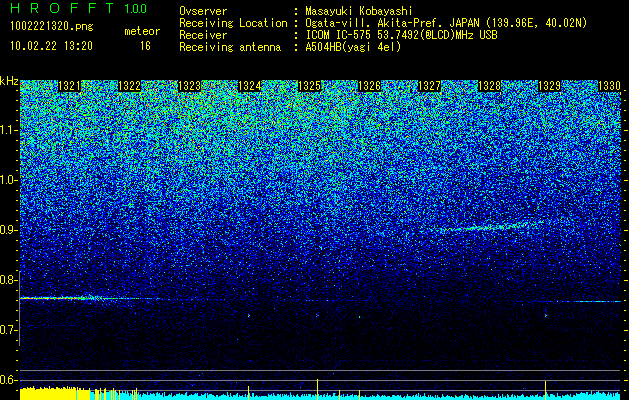Click the 0.7 frequency axis label

tap(8, 330)
